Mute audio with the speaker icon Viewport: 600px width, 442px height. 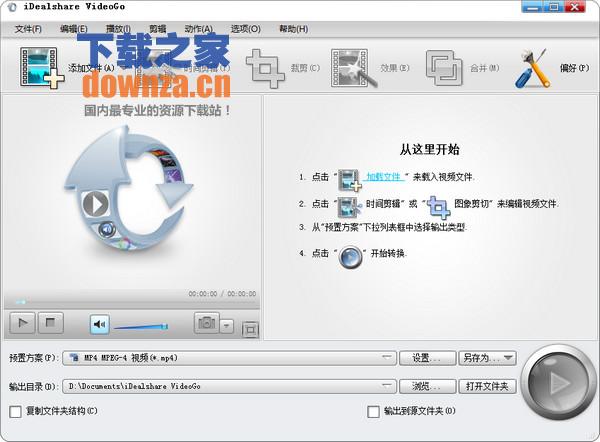(x=99, y=324)
